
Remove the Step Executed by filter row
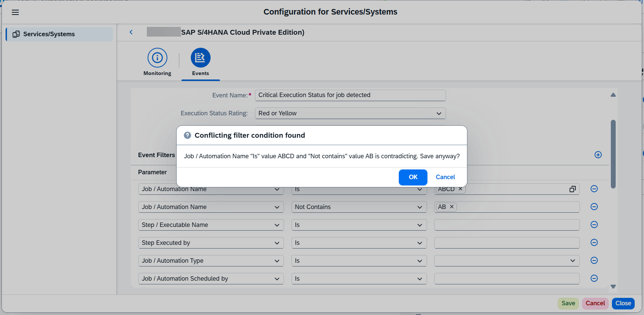click(x=594, y=243)
